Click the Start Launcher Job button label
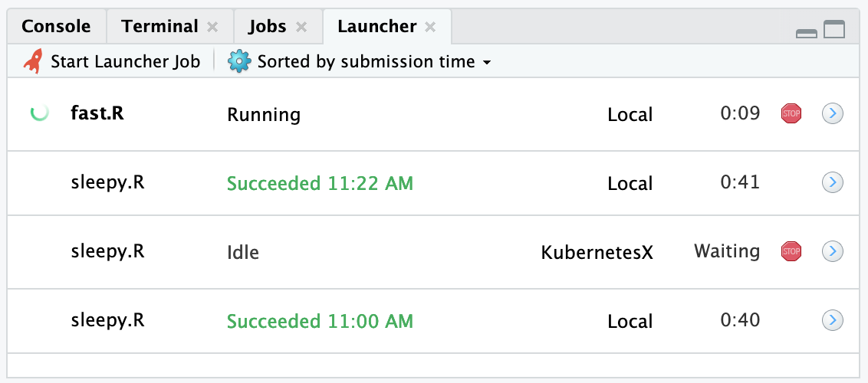The height and width of the screenshot is (383, 868). point(125,62)
